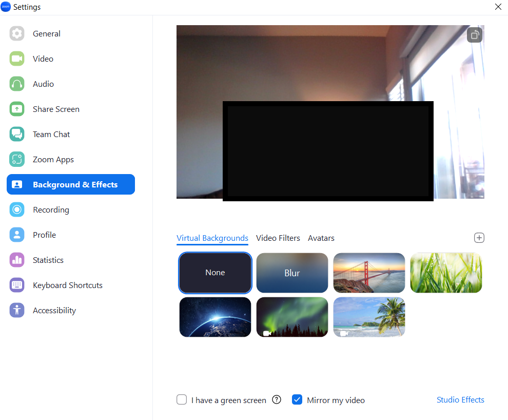Choose the northern lights video background
This screenshot has height=420, width=508.
[292, 317]
